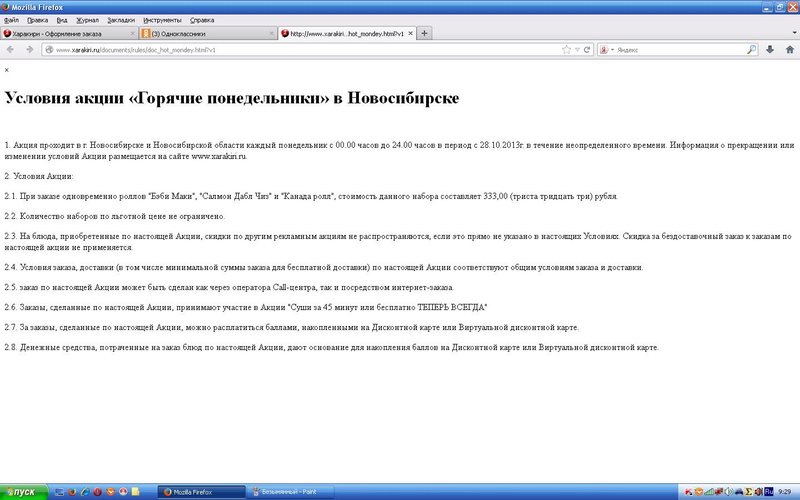Go to home page with house icon
The height and width of the screenshot is (500, 800).
789,49
